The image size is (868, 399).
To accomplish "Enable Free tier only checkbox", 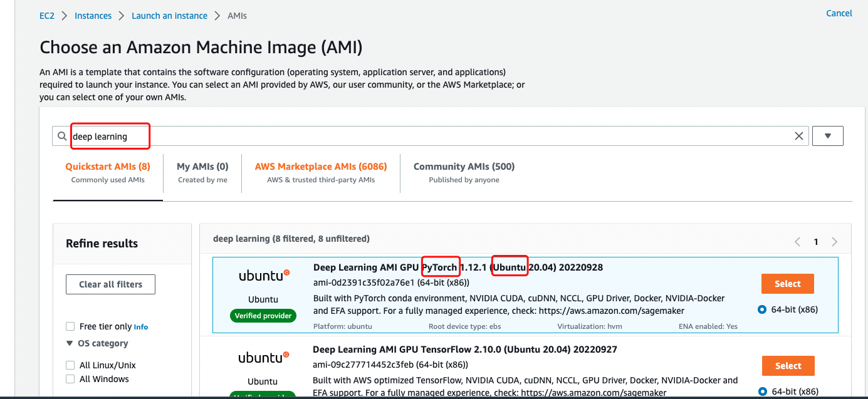I will pyautogui.click(x=71, y=326).
